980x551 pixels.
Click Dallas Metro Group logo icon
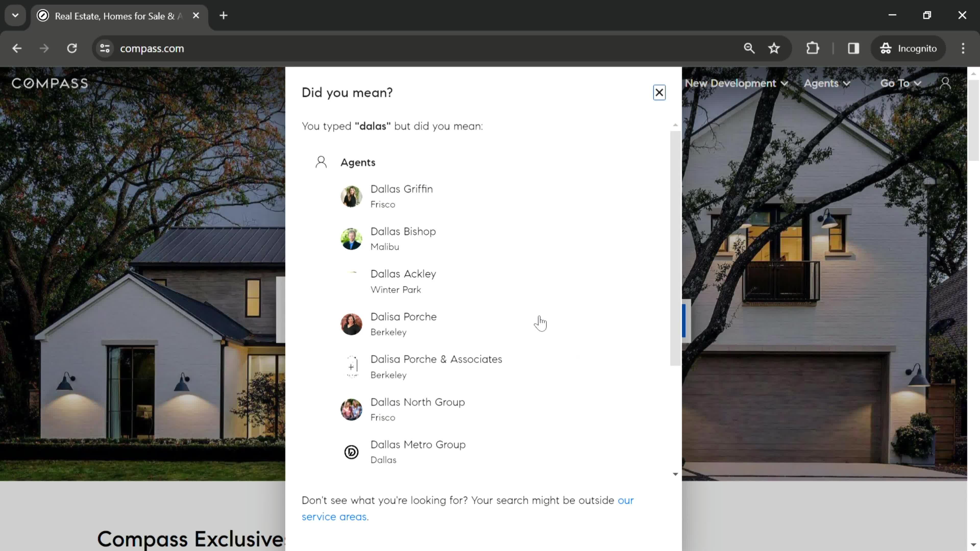pyautogui.click(x=351, y=452)
